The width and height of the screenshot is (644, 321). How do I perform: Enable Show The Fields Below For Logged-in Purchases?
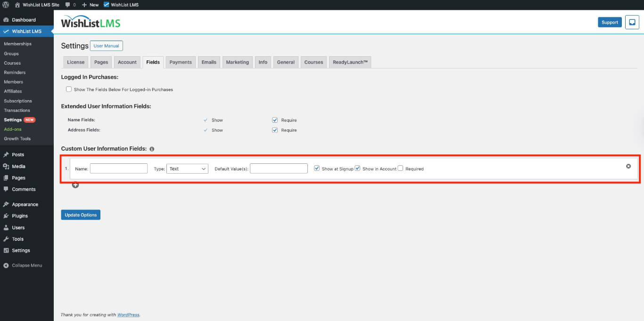pos(69,89)
